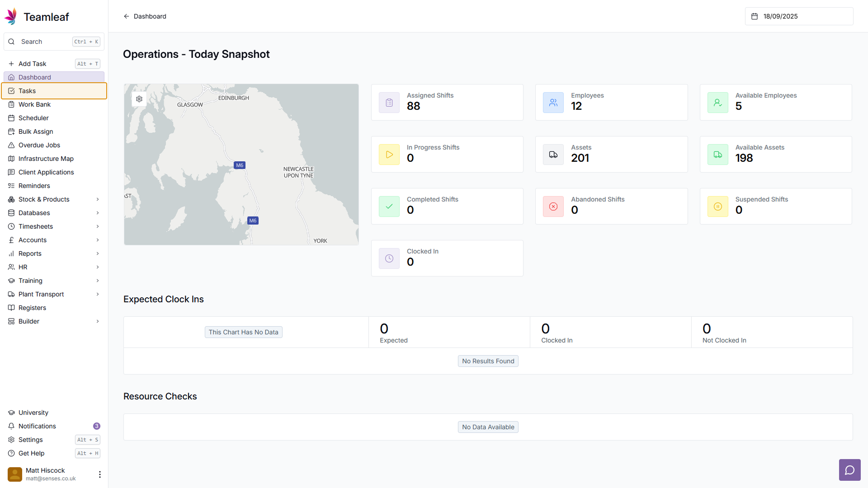Open the chat widget icon

849,470
